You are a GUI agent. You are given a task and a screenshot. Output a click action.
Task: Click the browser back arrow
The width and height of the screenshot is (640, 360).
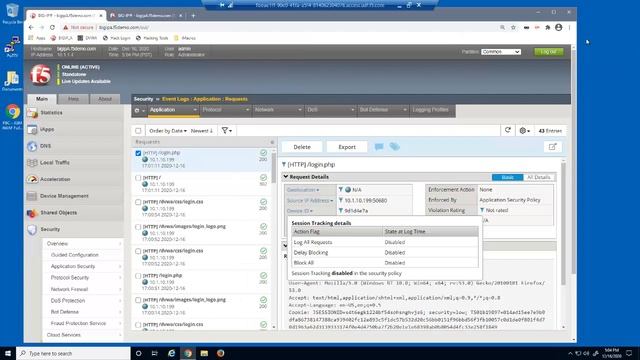[31, 27]
